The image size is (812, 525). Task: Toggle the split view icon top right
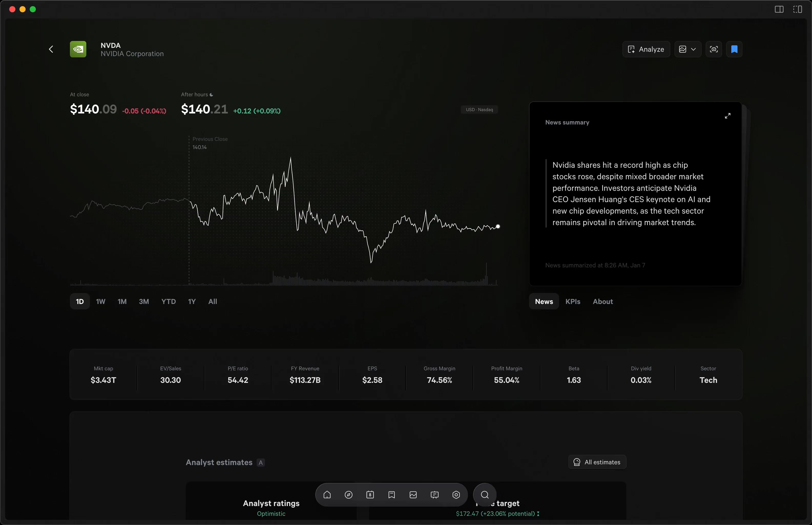tap(797, 9)
